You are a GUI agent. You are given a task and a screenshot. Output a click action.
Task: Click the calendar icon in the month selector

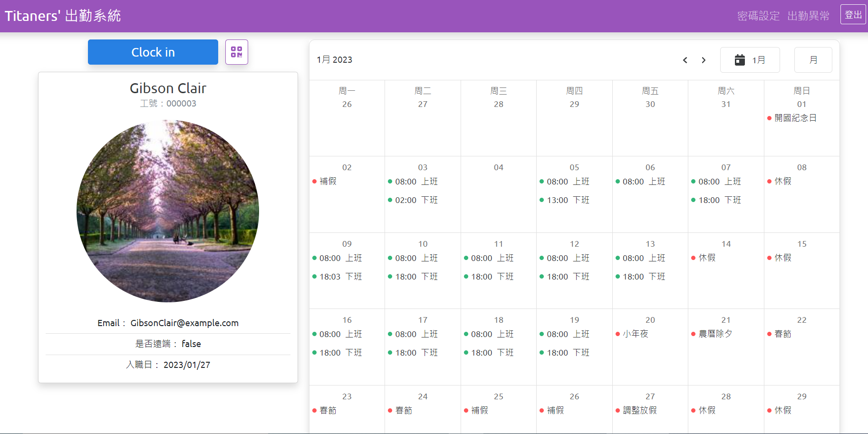tap(740, 60)
